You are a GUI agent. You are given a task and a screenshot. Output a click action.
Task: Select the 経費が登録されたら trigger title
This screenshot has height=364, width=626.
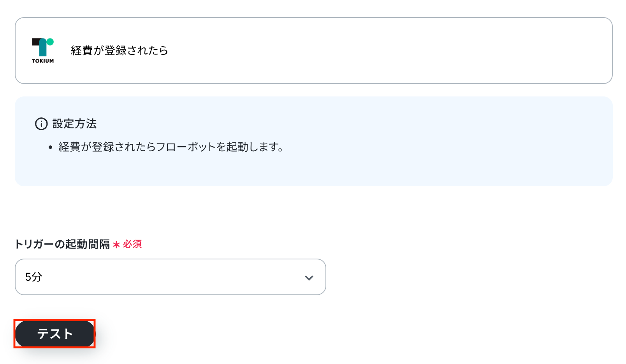[x=120, y=51]
